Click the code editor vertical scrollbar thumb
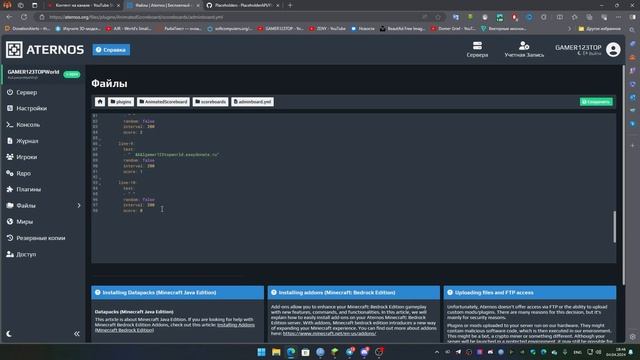The height and width of the screenshot is (360, 640). [x=614, y=227]
